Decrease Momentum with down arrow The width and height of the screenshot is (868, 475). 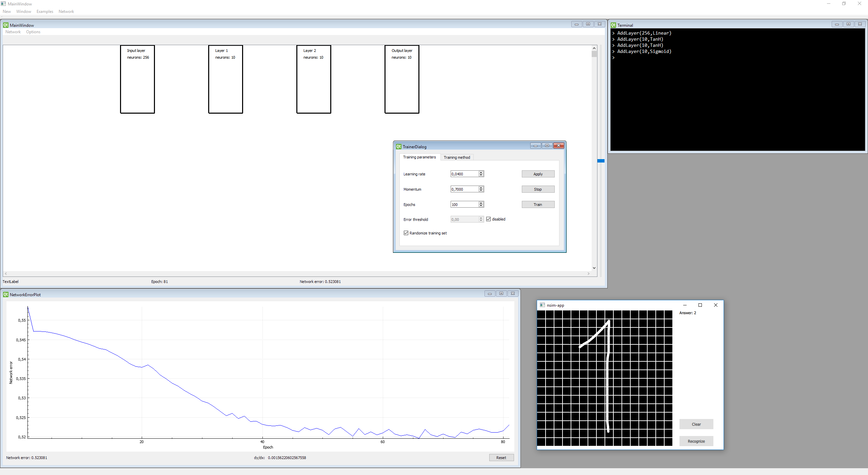point(481,191)
